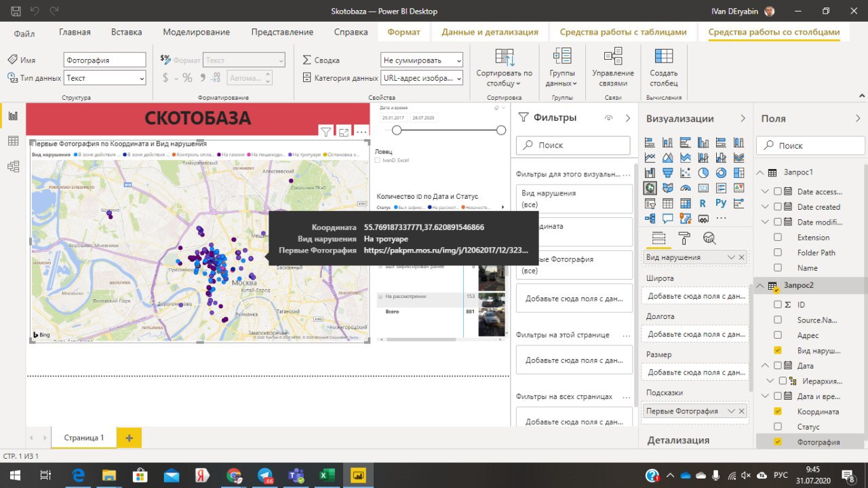Open the Категория данных dropdown
Image resolution: width=868 pixels, height=488 pixels.
(422, 78)
